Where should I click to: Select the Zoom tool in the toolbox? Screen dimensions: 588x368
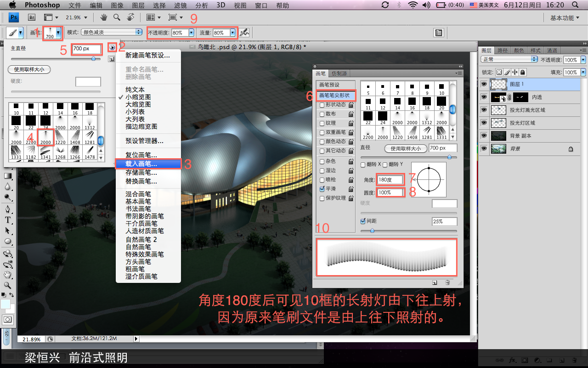tap(8, 286)
